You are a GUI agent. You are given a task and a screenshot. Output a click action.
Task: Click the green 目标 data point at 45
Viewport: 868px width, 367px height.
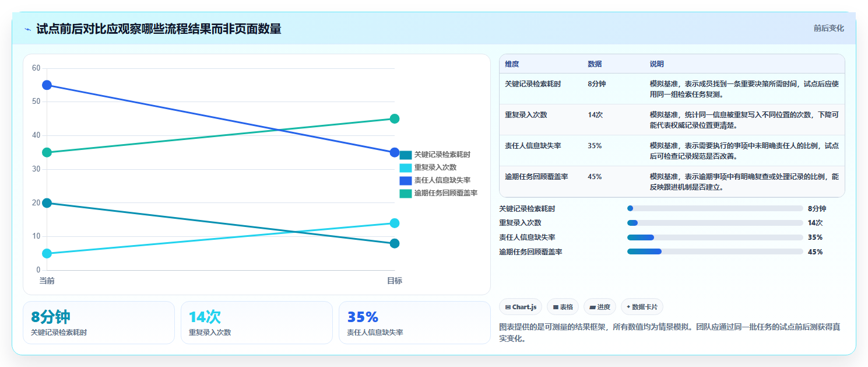pyautogui.click(x=395, y=118)
